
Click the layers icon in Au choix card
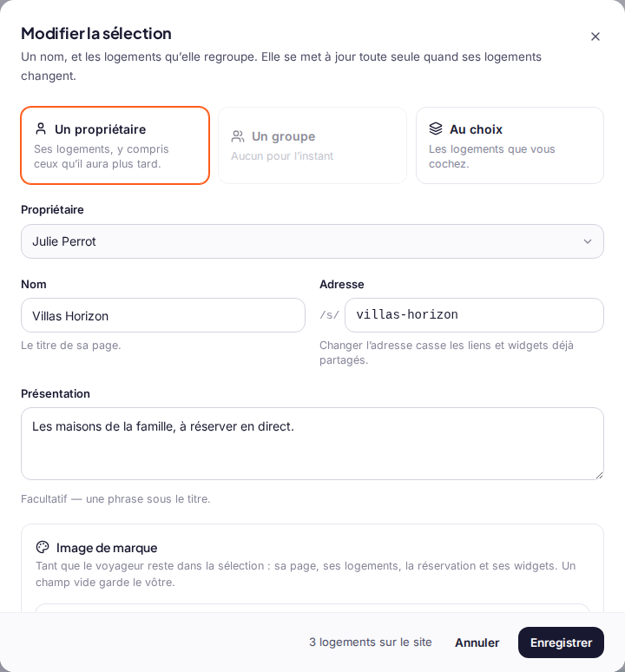[436, 128]
